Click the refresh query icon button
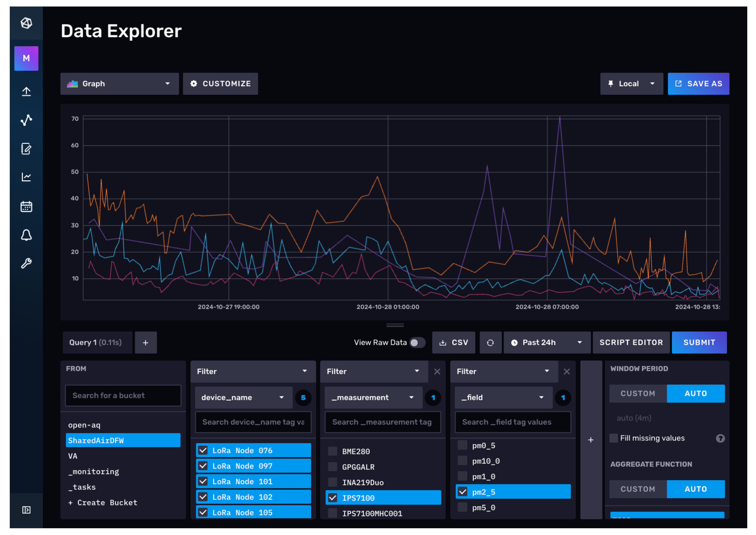 [x=490, y=343]
